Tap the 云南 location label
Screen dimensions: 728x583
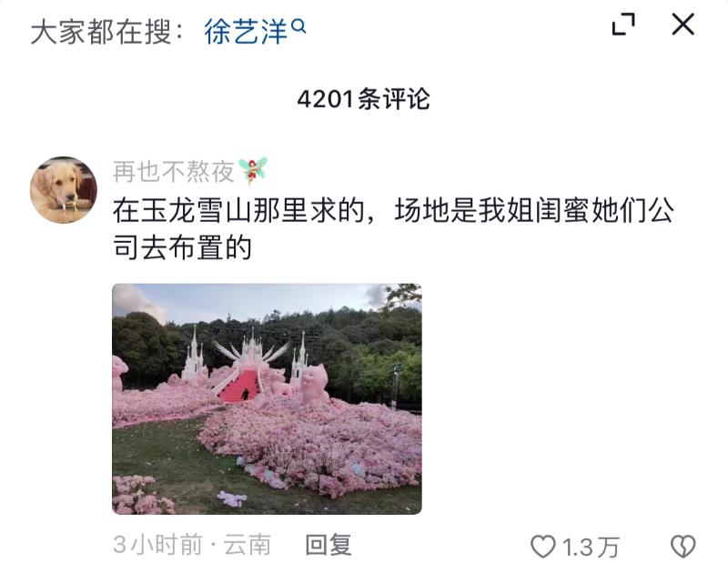tap(247, 545)
